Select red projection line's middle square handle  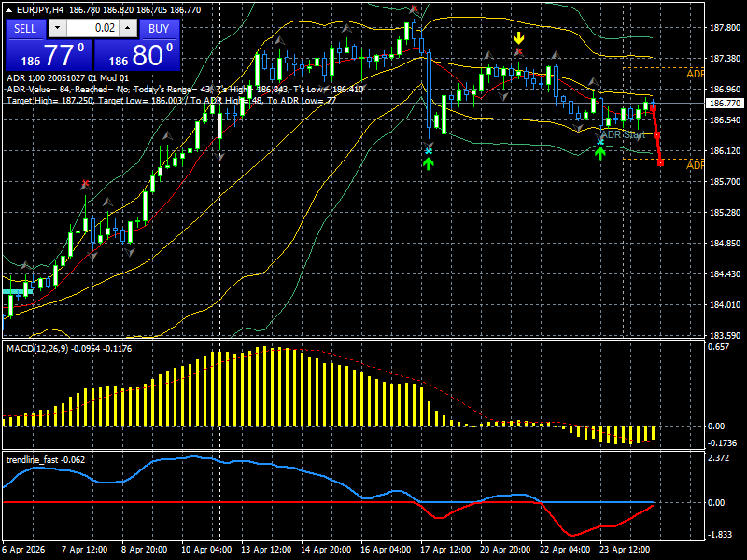click(x=657, y=135)
